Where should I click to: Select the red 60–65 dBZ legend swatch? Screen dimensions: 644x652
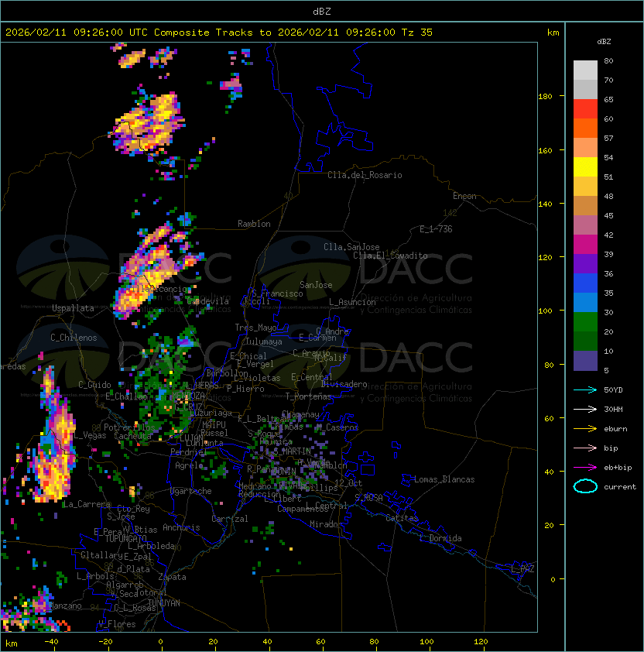coord(585,109)
